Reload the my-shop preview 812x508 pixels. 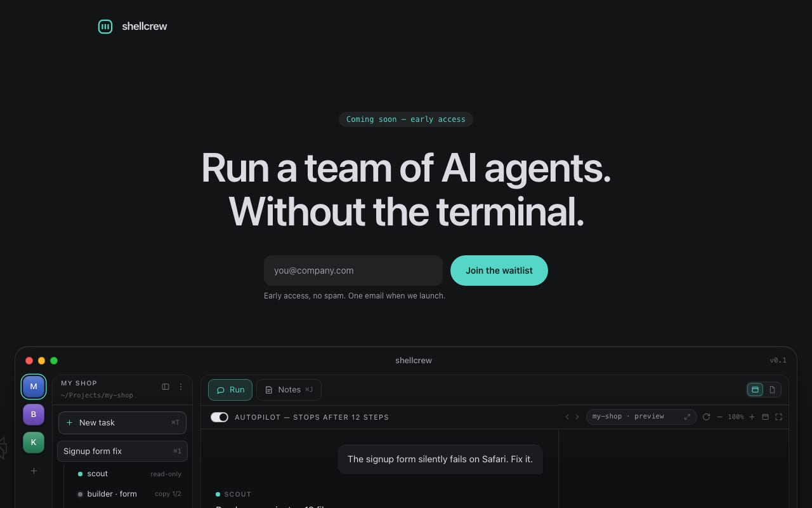[x=706, y=417]
